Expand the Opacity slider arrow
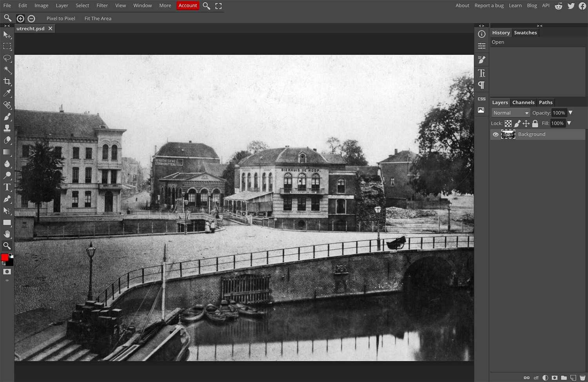 pos(570,113)
